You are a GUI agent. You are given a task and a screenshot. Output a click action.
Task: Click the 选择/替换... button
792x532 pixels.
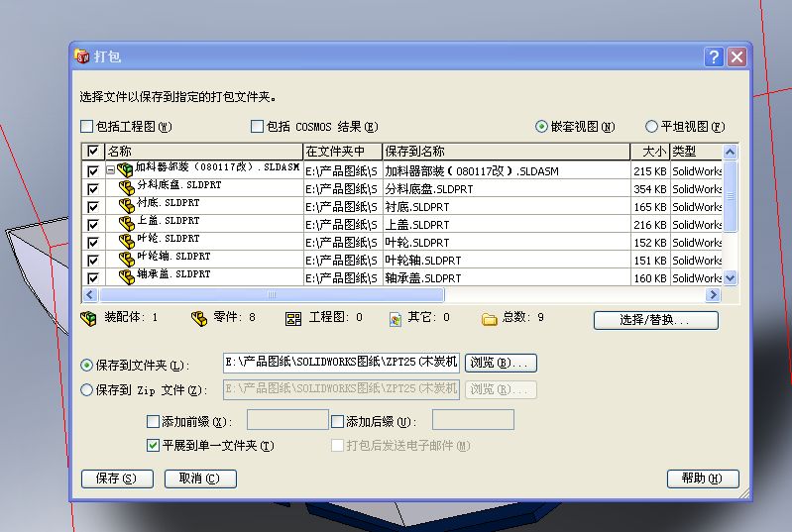[x=655, y=320]
